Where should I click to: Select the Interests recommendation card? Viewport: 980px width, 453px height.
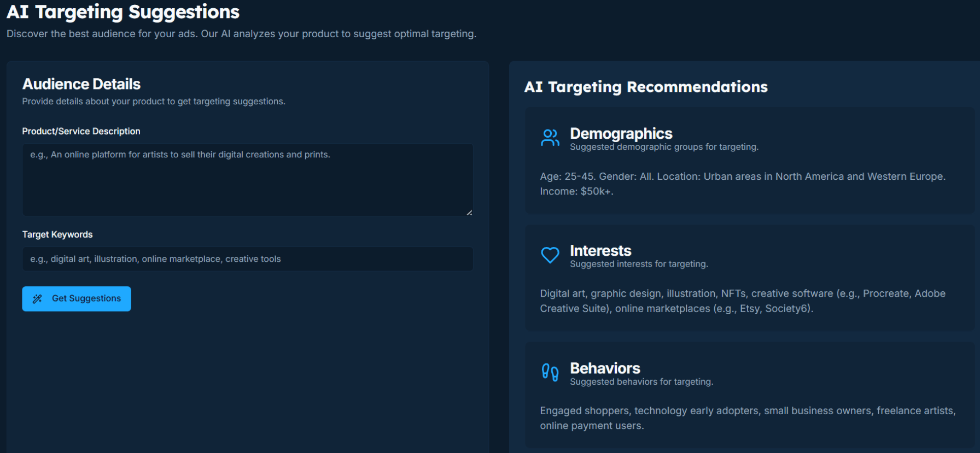pos(749,276)
